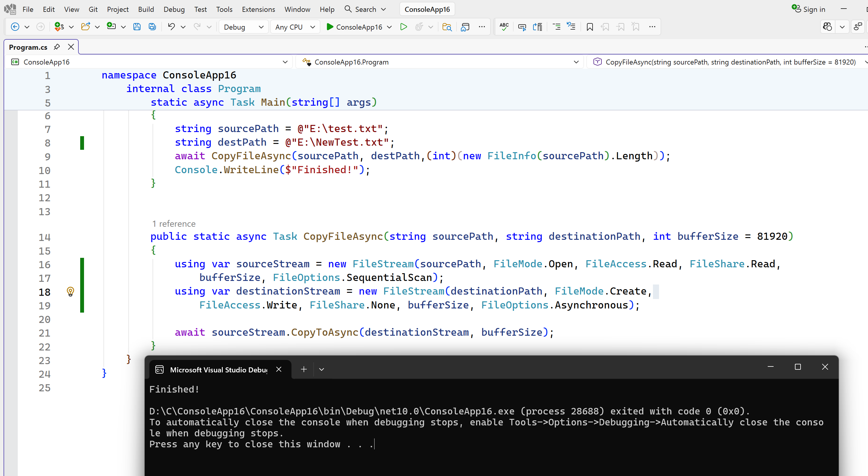Expand the ConsoleApp16.Program type dropdown

click(576, 62)
